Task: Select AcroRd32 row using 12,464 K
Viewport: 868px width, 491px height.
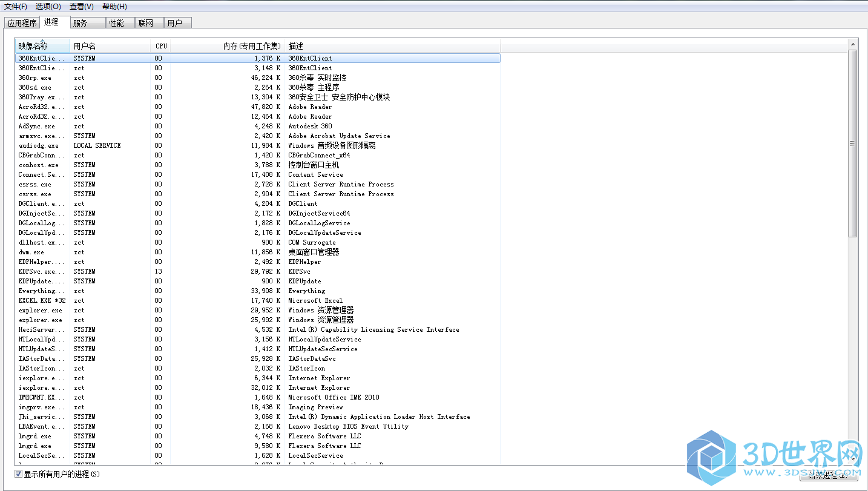Action: pyautogui.click(x=258, y=116)
